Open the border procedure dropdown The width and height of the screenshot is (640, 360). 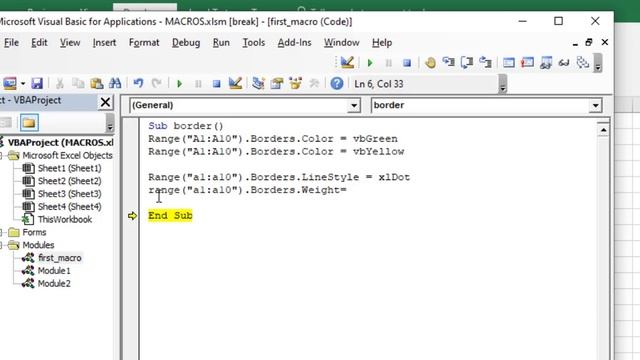[595, 106]
